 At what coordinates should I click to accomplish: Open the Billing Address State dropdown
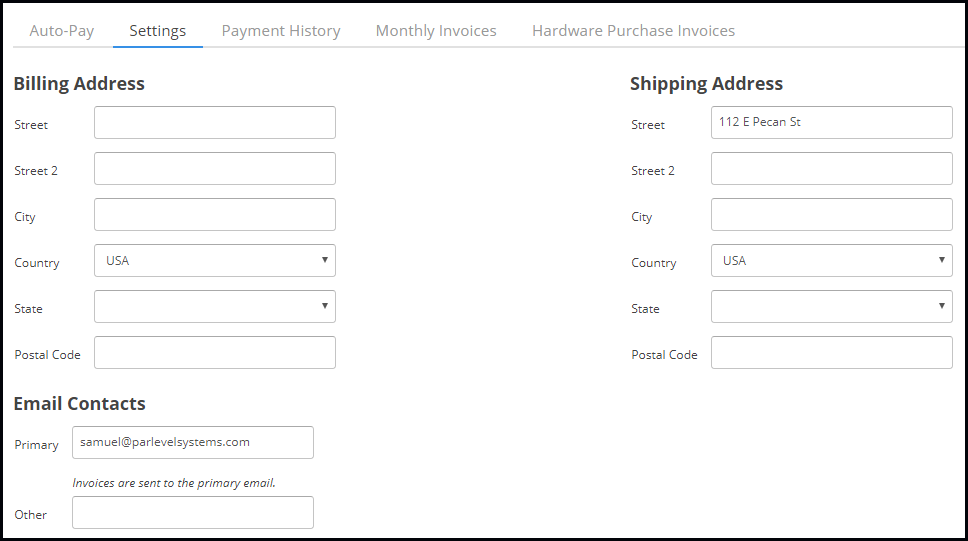click(x=214, y=307)
